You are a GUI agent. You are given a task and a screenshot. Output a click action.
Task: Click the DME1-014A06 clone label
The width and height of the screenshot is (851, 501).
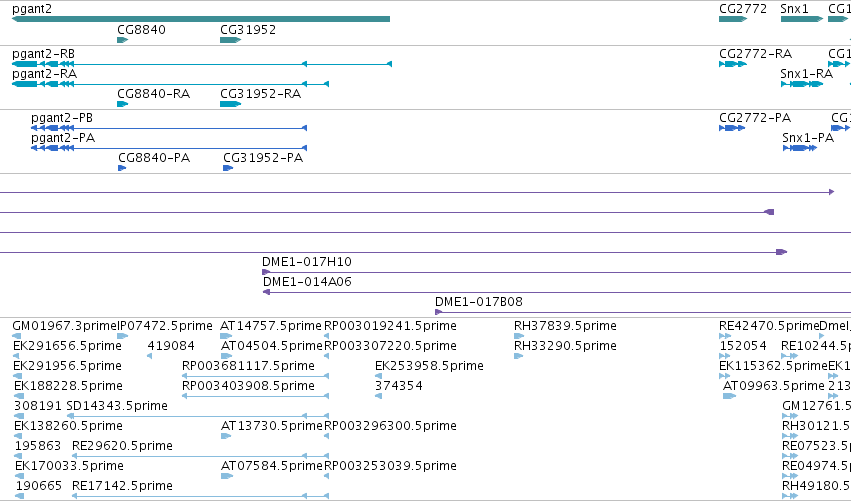307,282
